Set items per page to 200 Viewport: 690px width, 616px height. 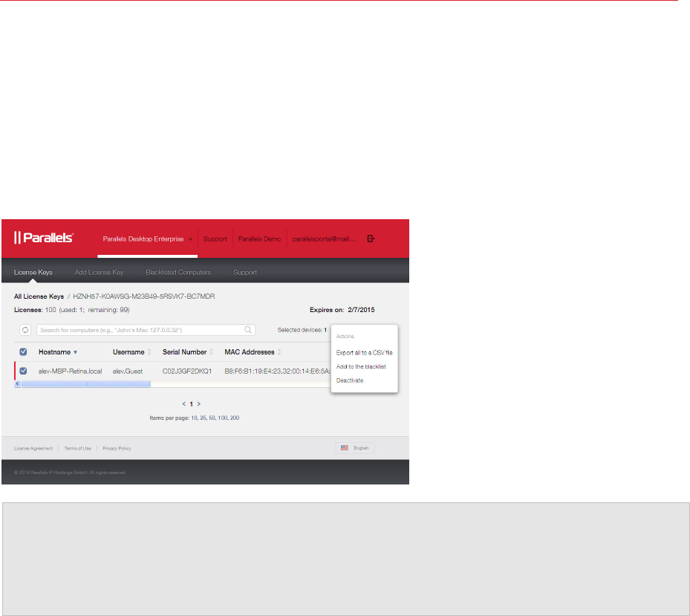coord(235,418)
